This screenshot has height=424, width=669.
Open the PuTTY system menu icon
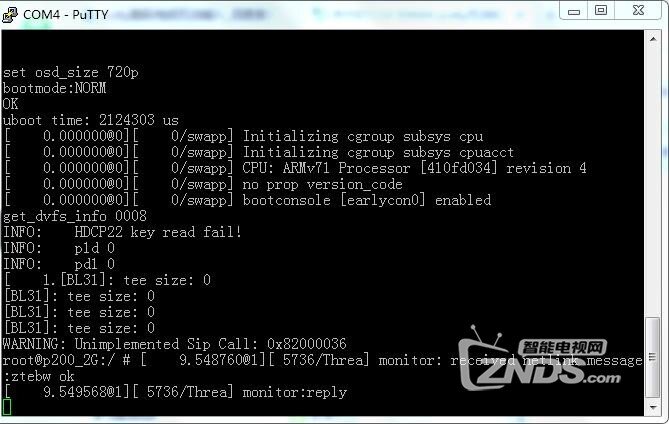(10, 15)
